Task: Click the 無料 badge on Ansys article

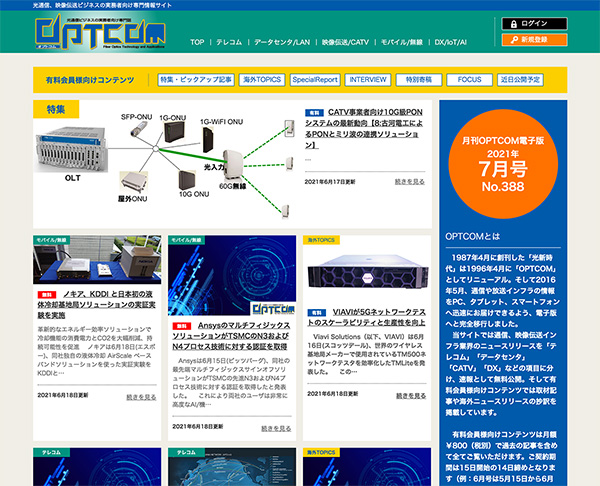Action: [180, 326]
